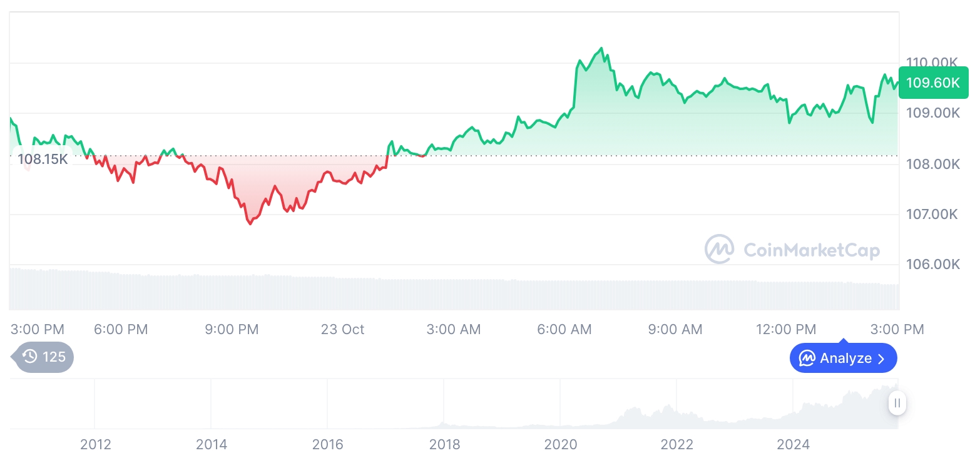Click the 9:00 PM time axis label
This screenshot has height=458, width=980.
(232, 329)
